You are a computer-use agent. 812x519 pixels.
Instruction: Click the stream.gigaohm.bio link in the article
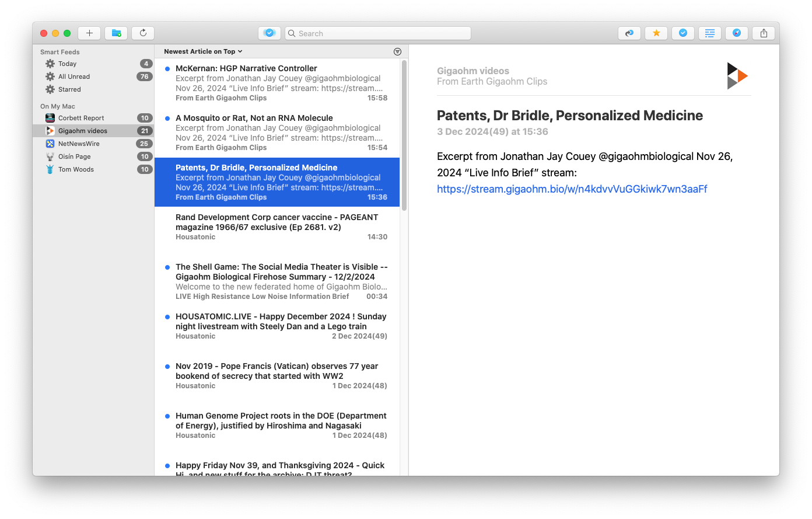572,189
